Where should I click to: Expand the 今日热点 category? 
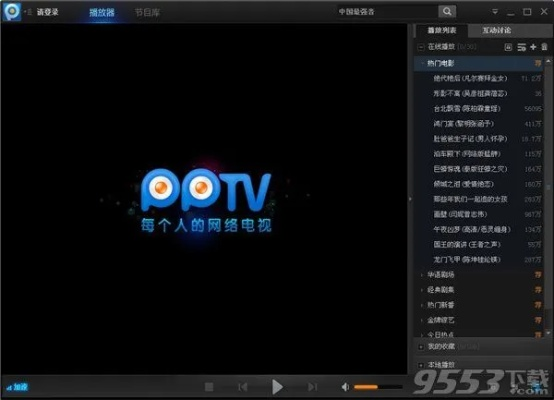click(x=422, y=334)
